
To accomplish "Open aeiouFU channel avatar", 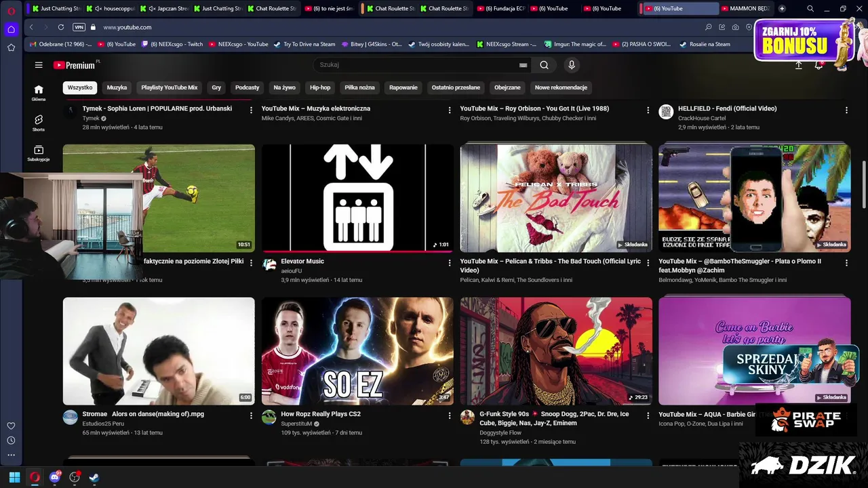I will pyautogui.click(x=269, y=264).
